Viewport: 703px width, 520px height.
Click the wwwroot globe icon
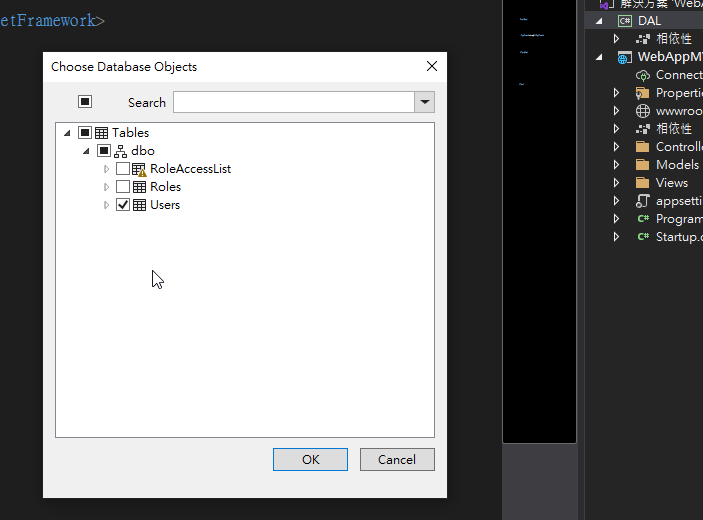[x=642, y=111]
